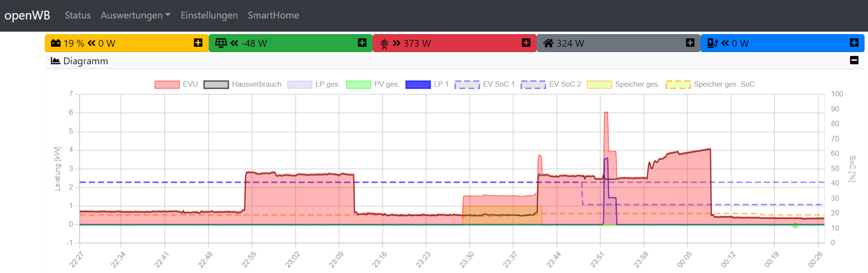The image size is (868, 273).
Task: Click the 373 W grid power value
Action: pyautogui.click(x=417, y=43)
